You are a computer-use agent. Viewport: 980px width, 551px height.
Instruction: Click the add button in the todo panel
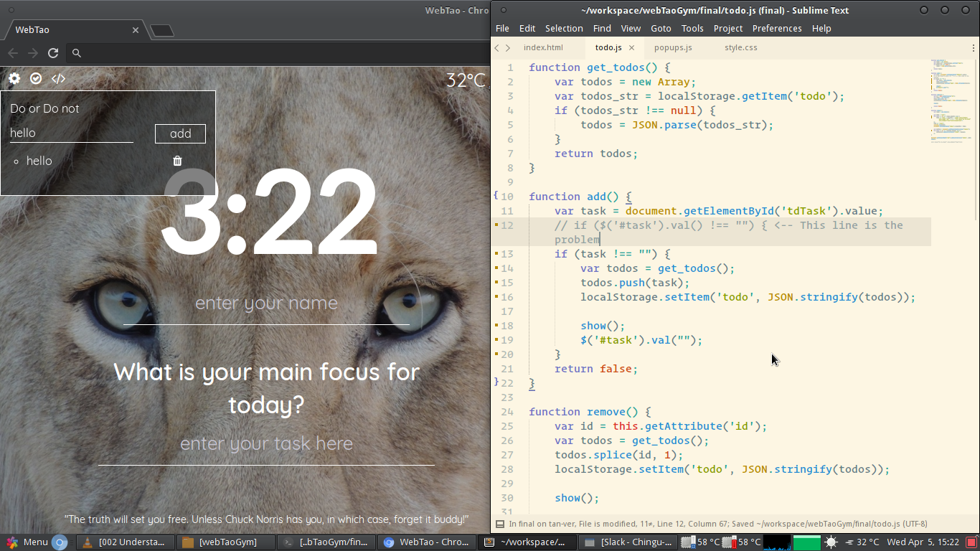click(x=180, y=133)
